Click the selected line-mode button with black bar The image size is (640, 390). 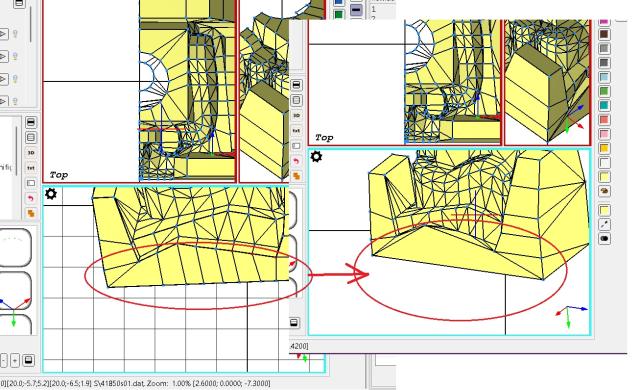pos(356,9)
